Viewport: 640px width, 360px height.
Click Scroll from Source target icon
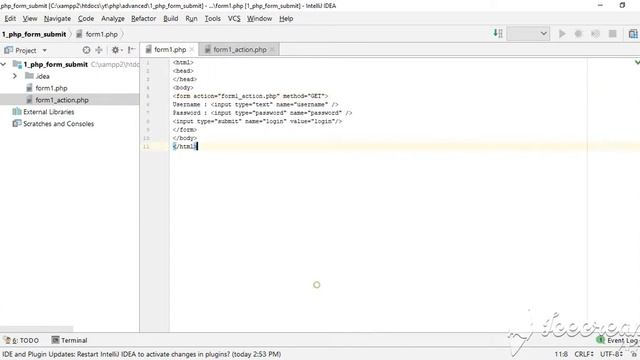click(x=86, y=50)
